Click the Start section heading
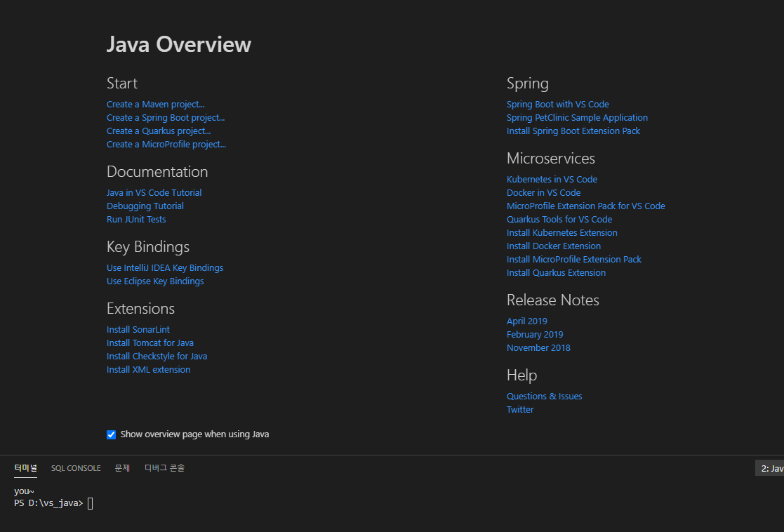This screenshot has width=784, height=532. pos(122,83)
